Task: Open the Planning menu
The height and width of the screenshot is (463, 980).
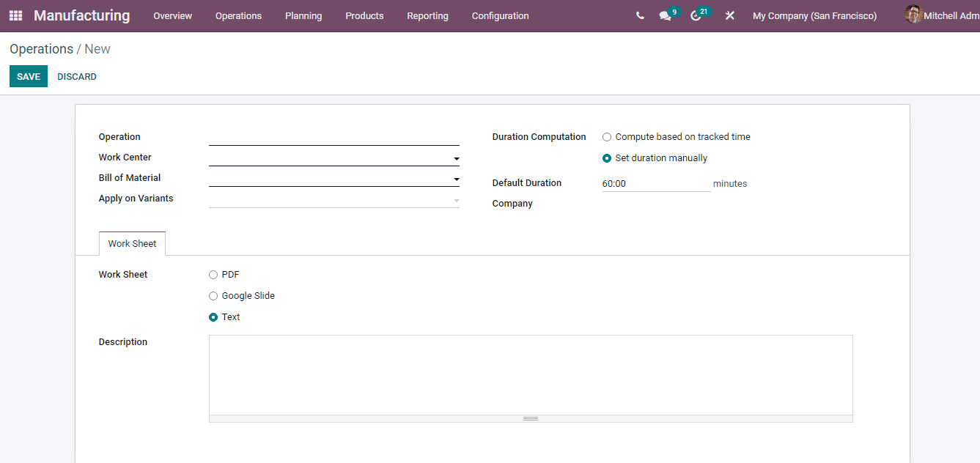Action: 303,15
